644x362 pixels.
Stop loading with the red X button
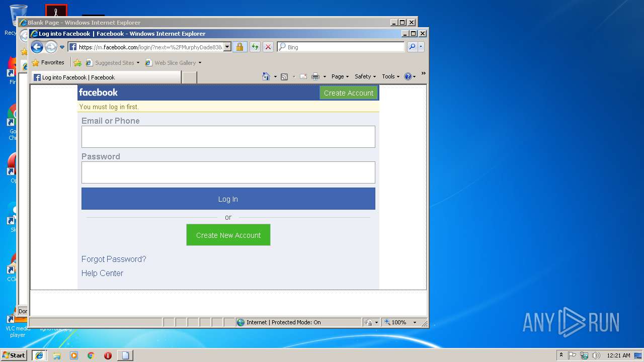(x=268, y=47)
